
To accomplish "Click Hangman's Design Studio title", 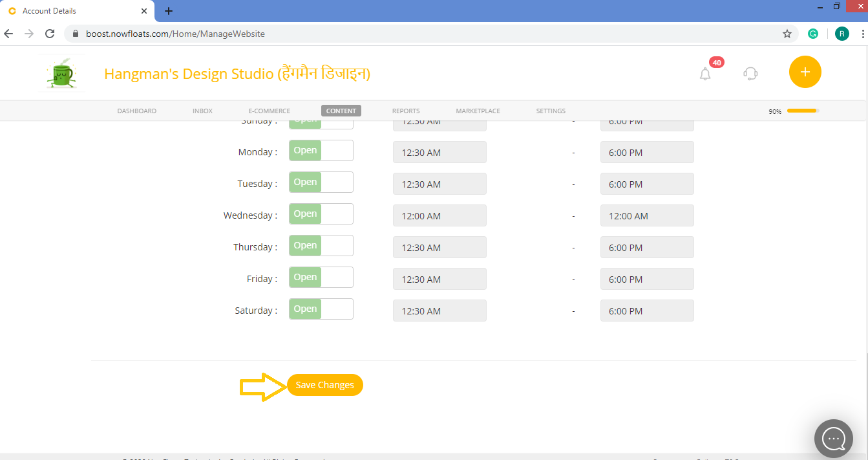I will (237, 74).
